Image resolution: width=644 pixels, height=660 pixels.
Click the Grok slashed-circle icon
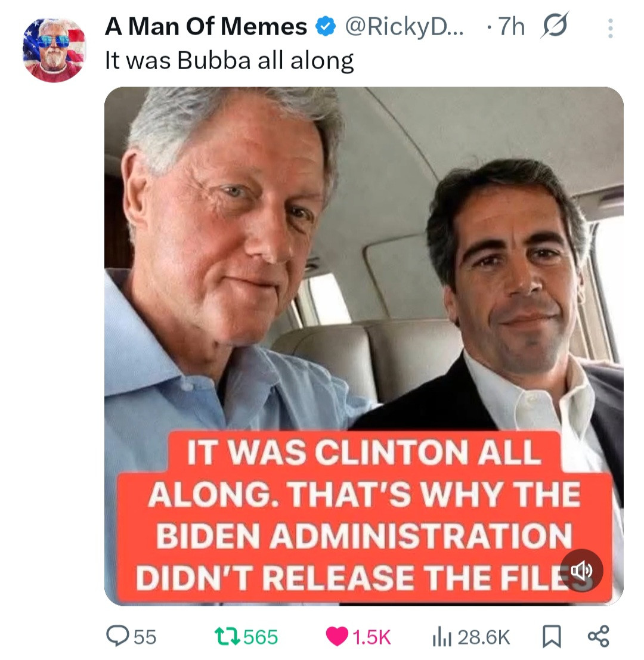pyautogui.click(x=555, y=26)
